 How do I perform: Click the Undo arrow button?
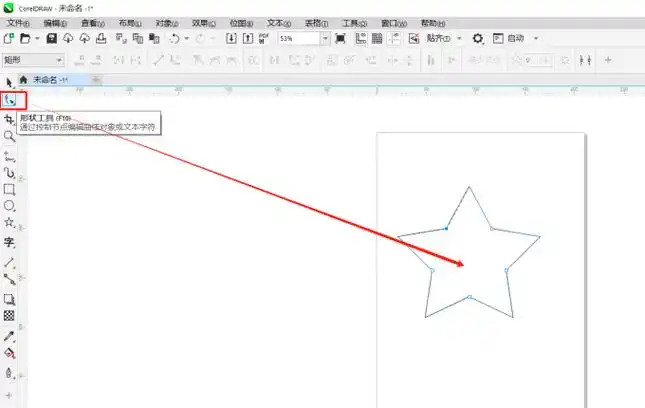174,38
